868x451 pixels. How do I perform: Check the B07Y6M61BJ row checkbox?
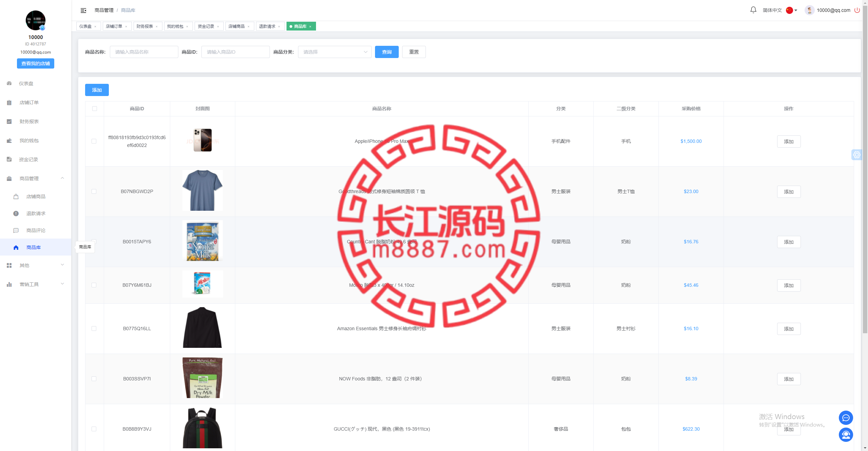tap(94, 285)
